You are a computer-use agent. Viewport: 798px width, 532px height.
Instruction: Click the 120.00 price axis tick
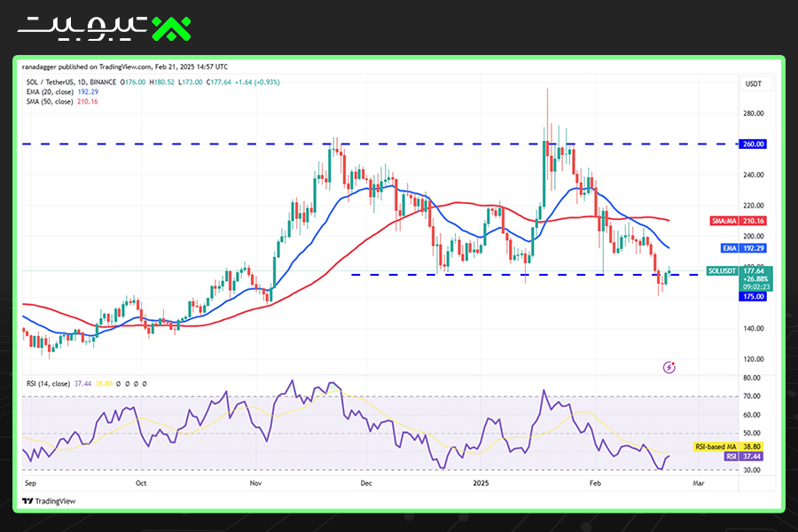click(753, 359)
